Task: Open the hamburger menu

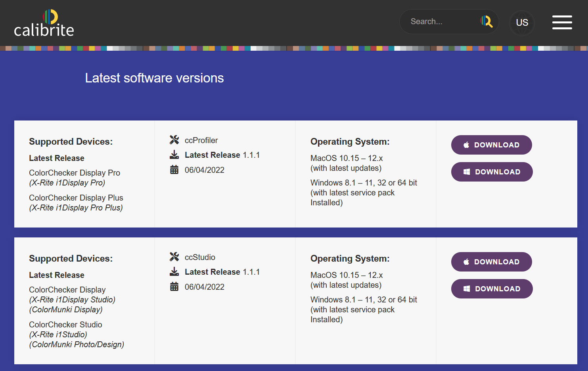Action: (562, 22)
